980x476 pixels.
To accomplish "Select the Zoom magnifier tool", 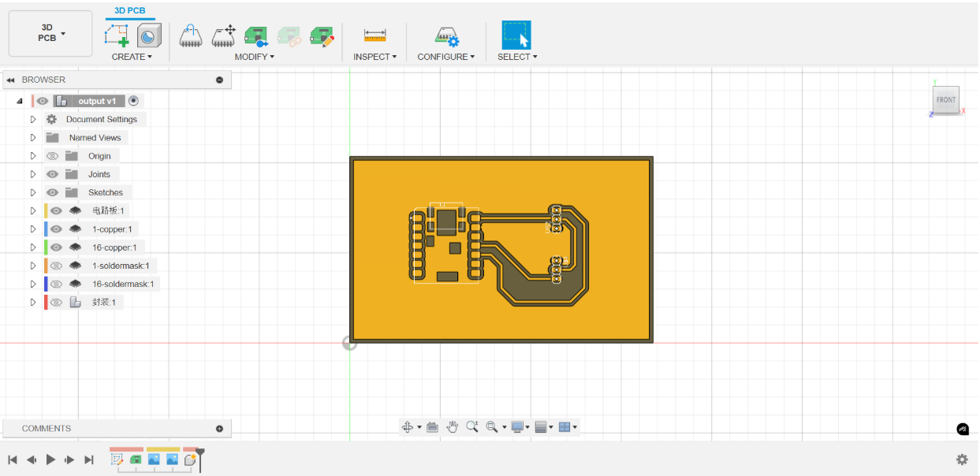I will [x=472, y=427].
